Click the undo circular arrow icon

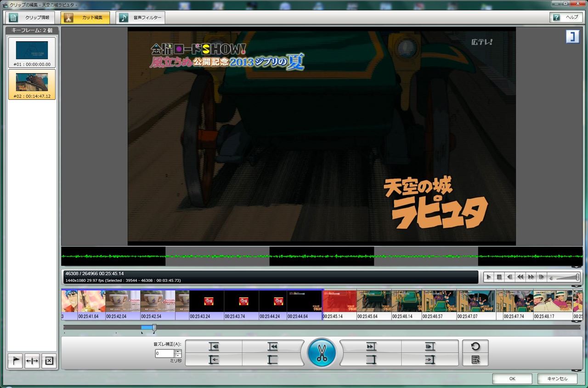(x=475, y=346)
